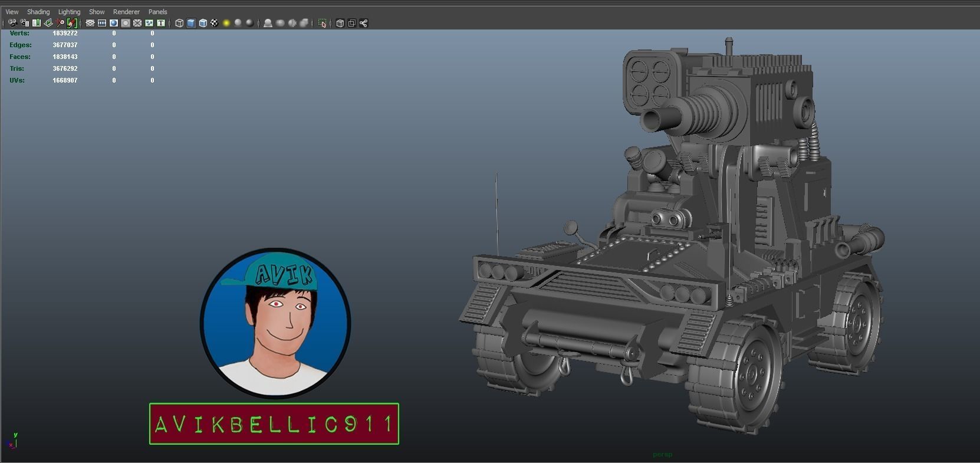
Task: Click the UVs label
Action: tap(17, 80)
